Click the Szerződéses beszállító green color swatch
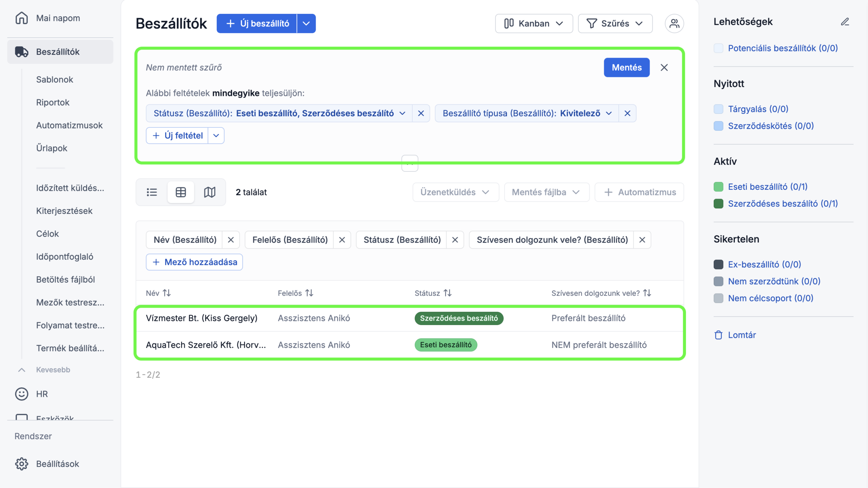The image size is (868, 488). tap(718, 204)
